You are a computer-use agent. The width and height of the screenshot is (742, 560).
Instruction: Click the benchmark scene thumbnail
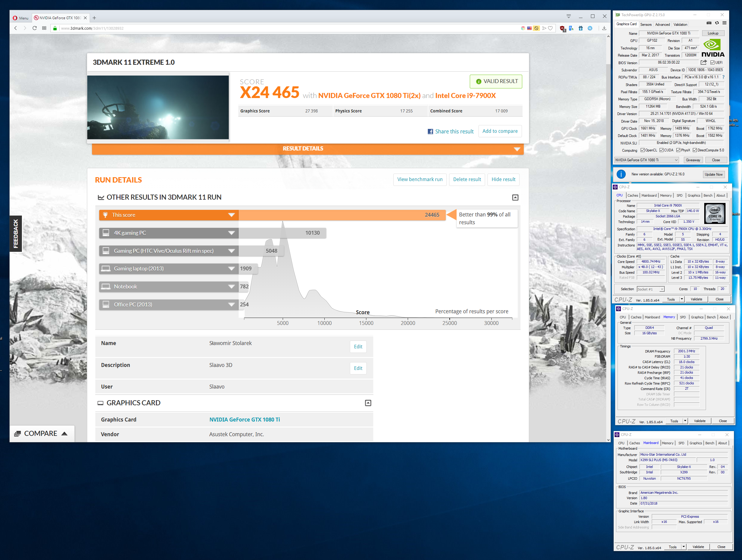158,107
